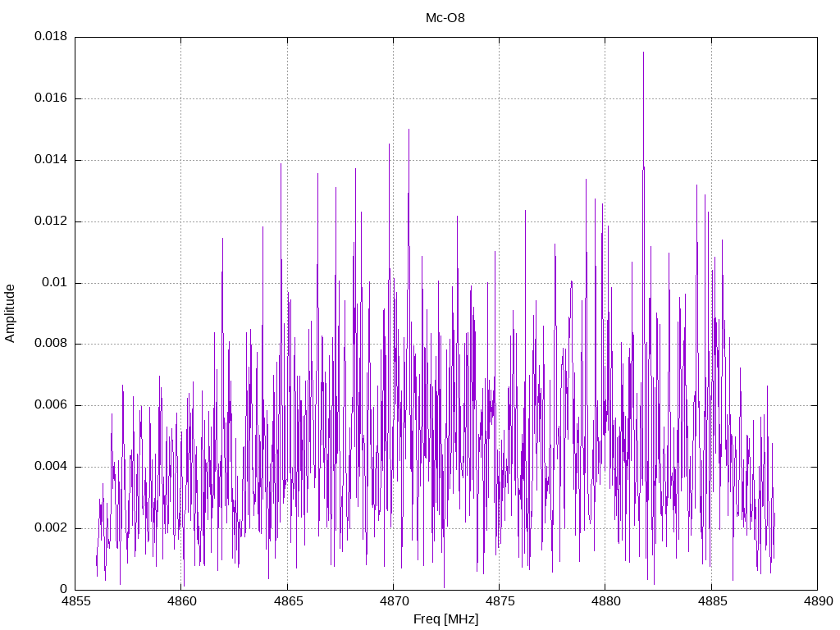The height and width of the screenshot is (630, 840).
Task: Click the 0.008 y-axis tick label
Action: pos(51,344)
